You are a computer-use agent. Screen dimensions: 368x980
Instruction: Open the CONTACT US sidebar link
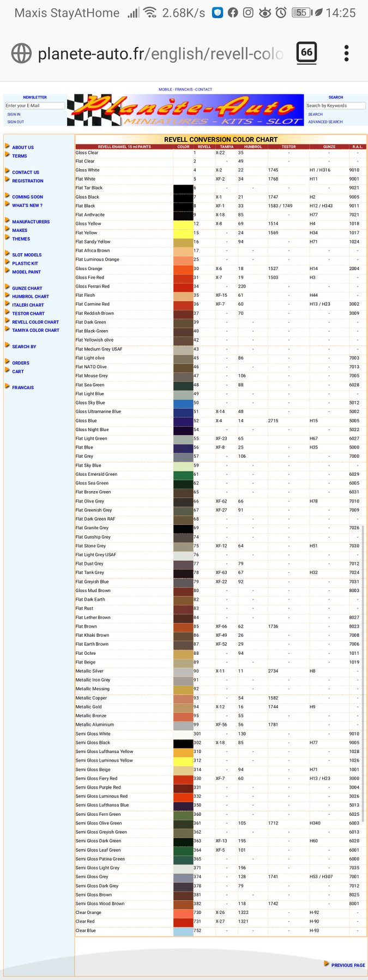pos(26,172)
